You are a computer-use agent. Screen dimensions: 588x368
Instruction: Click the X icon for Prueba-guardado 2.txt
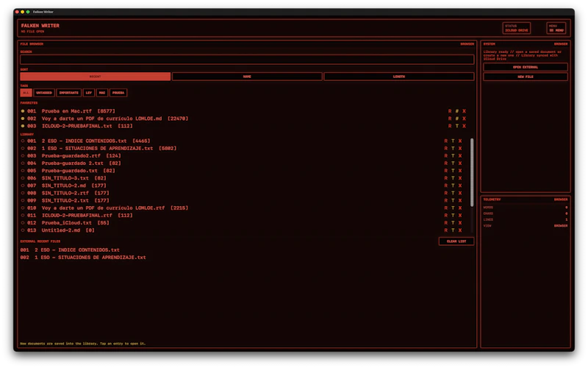pyautogui.click(x=460, y=163)
